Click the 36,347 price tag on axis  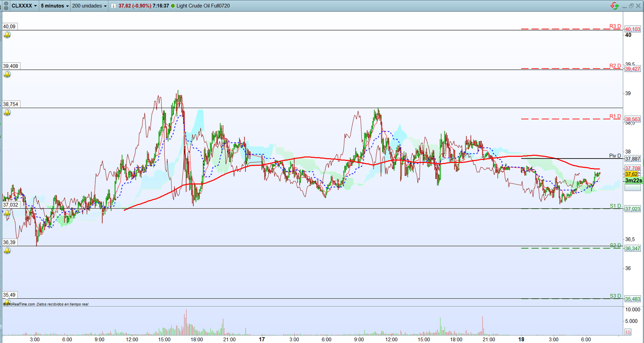point(632,248)
